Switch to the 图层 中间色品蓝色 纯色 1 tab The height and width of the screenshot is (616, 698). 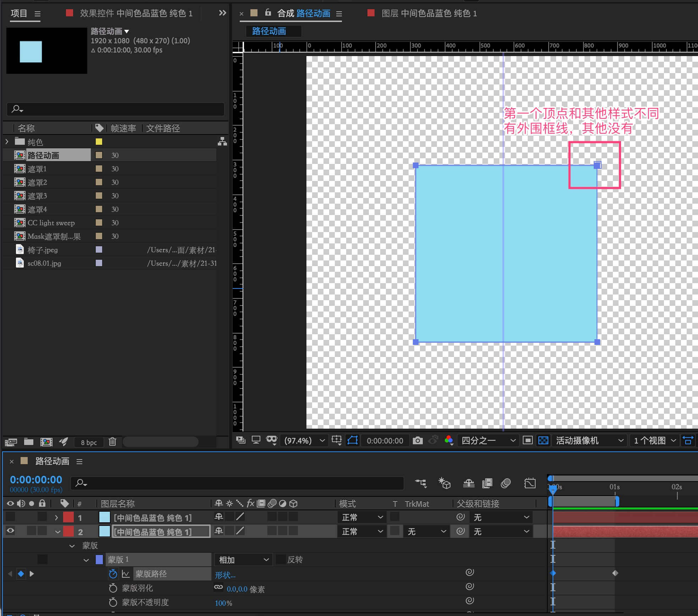tap(428, 13)
